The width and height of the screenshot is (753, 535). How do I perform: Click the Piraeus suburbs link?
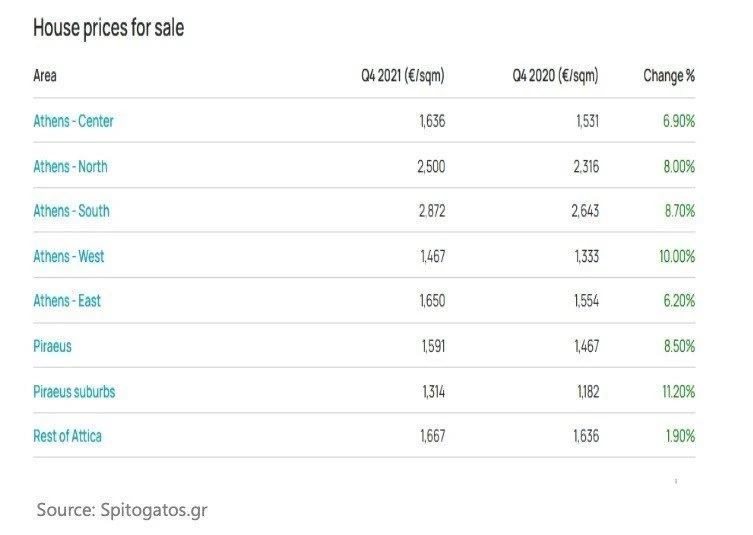(74, 391)
